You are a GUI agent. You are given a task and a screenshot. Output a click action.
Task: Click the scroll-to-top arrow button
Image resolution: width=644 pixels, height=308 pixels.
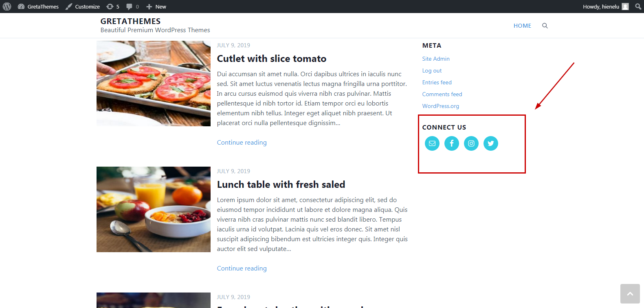[x=630, y=293]
